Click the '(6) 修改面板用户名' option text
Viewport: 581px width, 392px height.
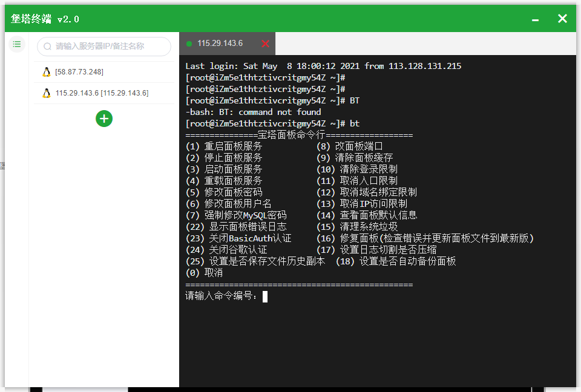click(229, 204)
